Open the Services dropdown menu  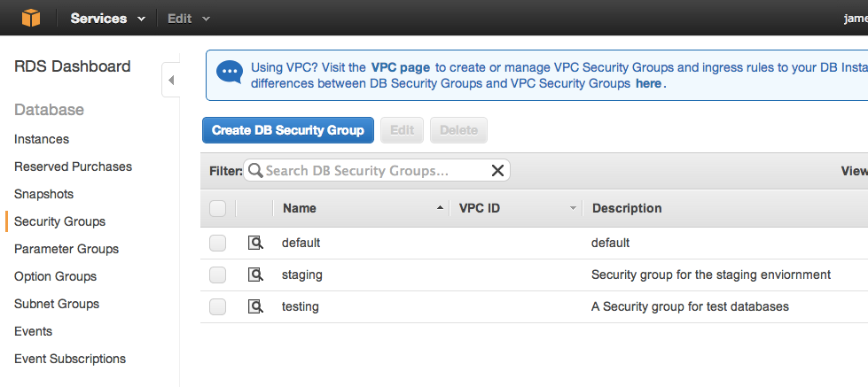pyautogui.click(x=108, y=19)
